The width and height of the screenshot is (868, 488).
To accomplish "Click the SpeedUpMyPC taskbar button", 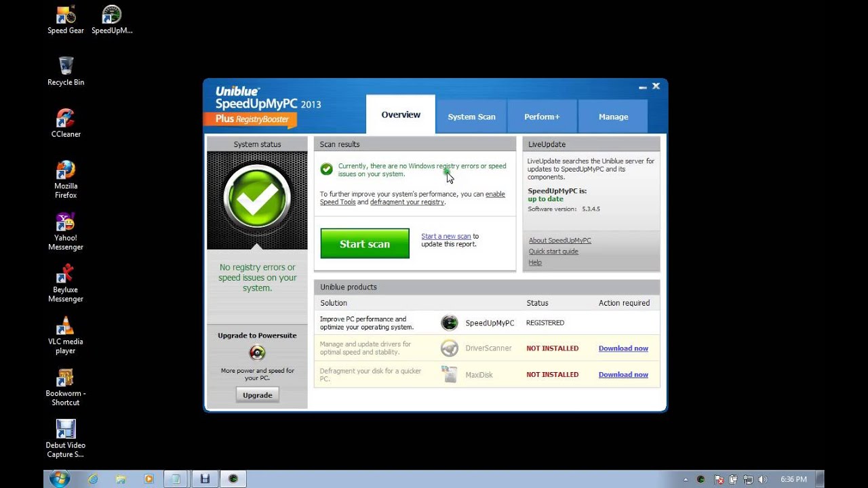I will (233, 479).
